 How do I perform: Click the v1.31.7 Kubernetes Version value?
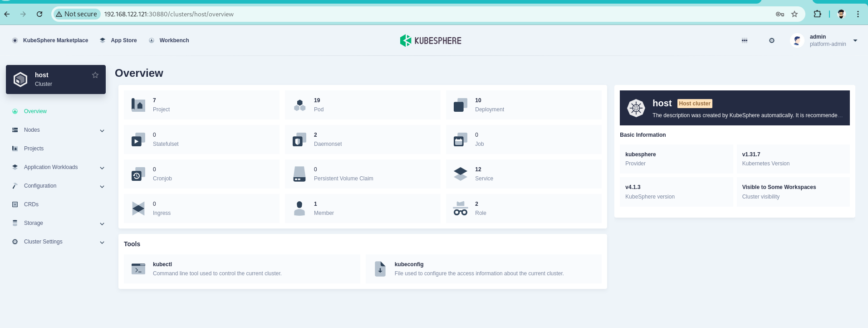(x=751, y=154)
